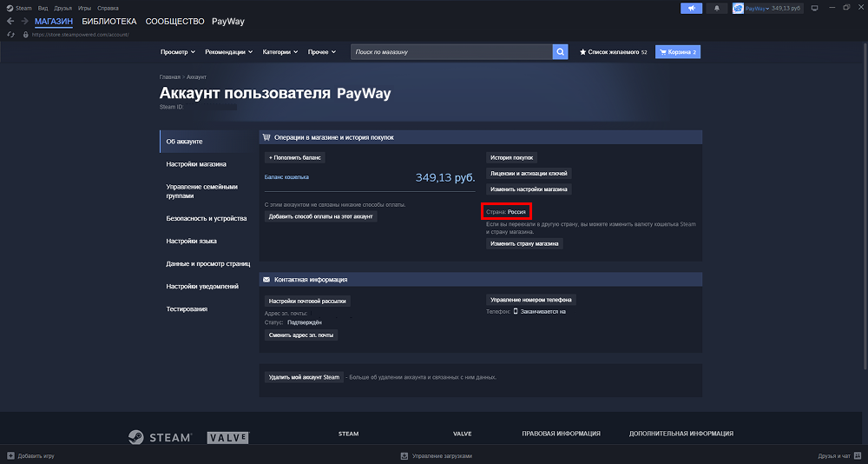Expand the Прочее dropdown
The image size is (868, 464).
tap(322, 52)
